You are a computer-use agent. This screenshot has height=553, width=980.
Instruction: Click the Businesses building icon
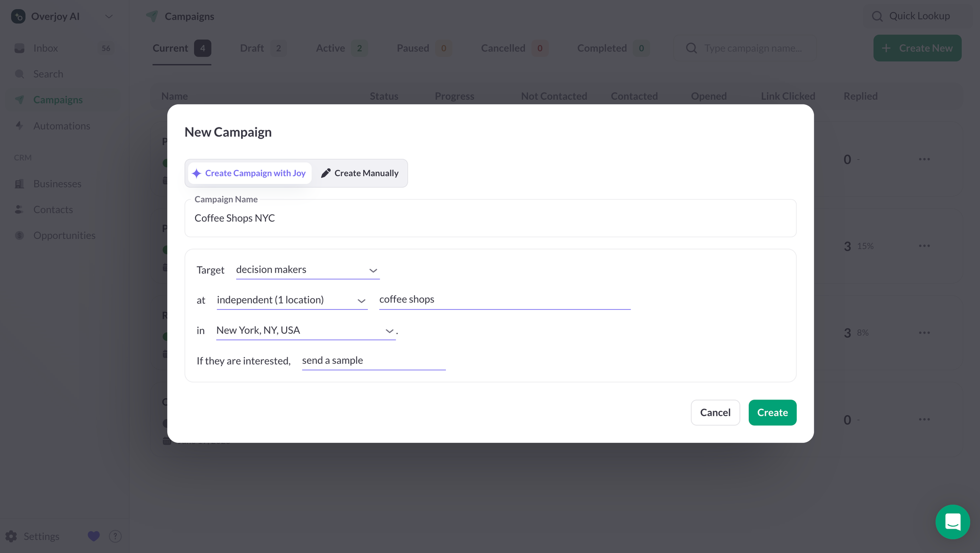[x=20, y=184]
